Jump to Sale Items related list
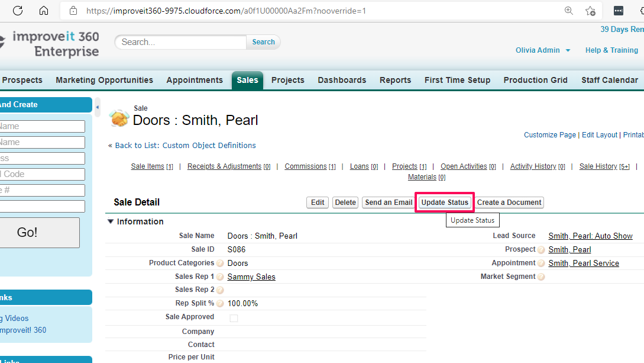The width and height of the screenshot is (644, 363). pyautogui.click(x=152, y=166)
